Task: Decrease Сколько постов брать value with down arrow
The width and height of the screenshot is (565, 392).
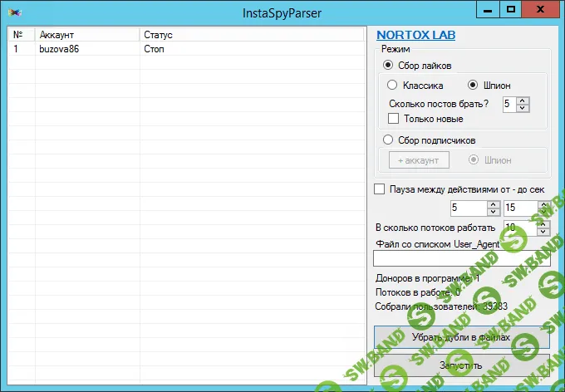Action: coord(523,108)
